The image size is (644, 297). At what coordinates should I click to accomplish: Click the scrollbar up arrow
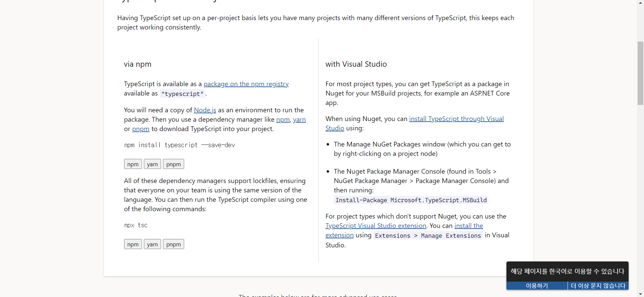tap(641, 3)
